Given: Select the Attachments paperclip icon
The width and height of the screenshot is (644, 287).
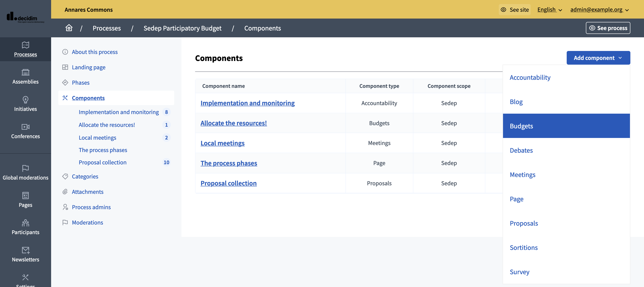Looking at the screenshot, I should pos(65,191).
